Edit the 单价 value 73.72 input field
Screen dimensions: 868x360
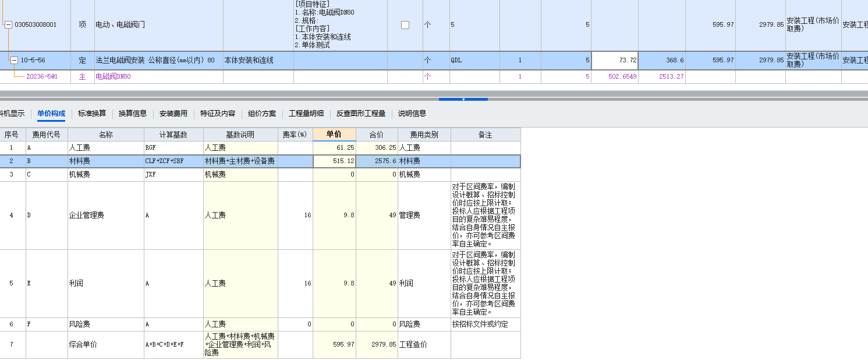614,60
